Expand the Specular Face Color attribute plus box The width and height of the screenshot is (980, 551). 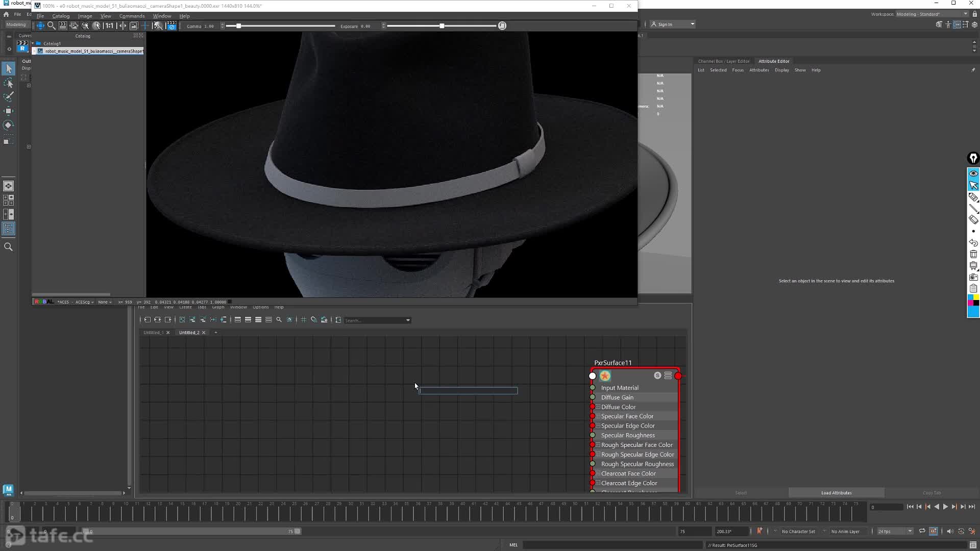coord(598,416)
